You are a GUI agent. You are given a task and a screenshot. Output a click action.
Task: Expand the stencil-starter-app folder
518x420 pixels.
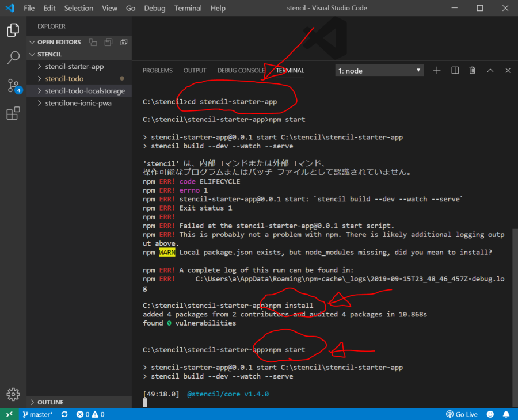click(x=74, y=66)
